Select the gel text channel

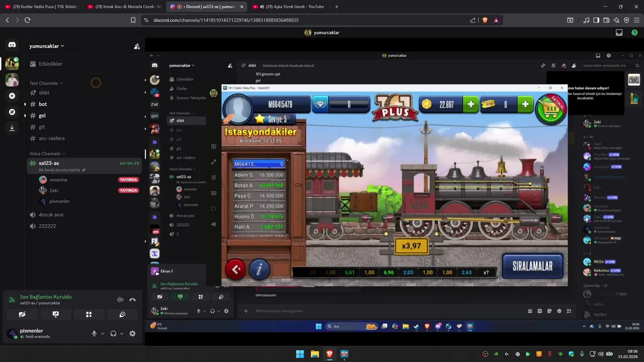[84, 116]
